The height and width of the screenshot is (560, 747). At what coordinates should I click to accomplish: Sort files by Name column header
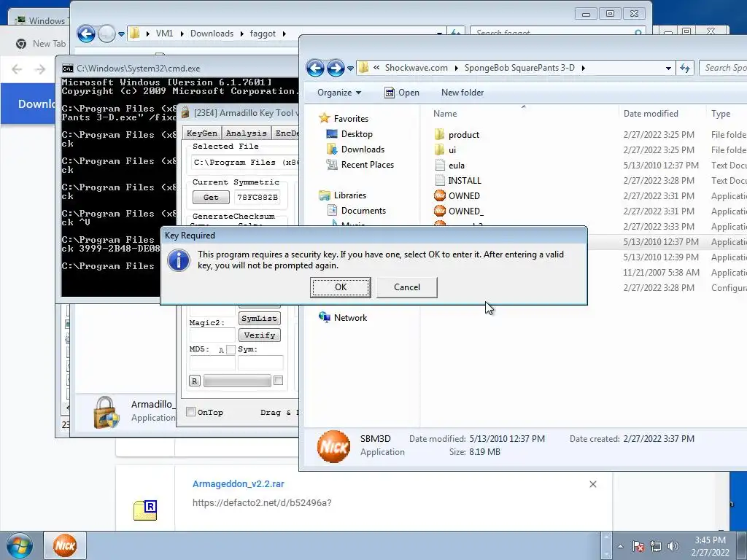coord(445,113)
